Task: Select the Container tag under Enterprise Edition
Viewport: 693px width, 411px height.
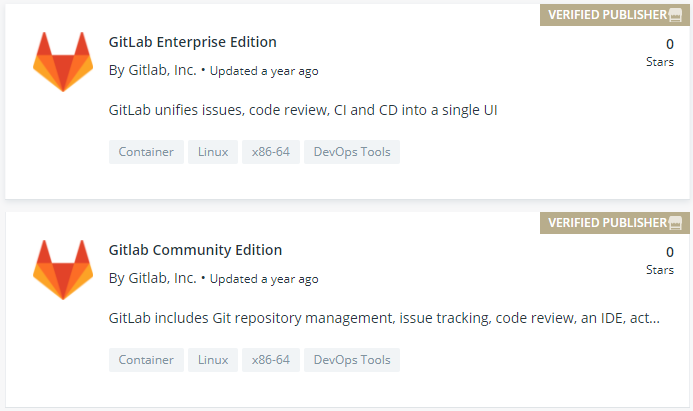Action: (146, 152)
